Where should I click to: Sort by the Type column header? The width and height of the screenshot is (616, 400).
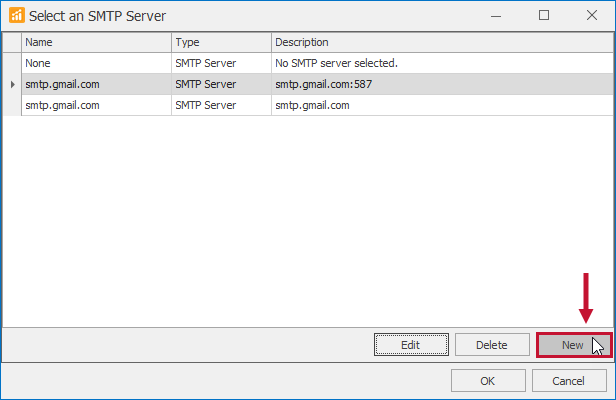point(220,42)
